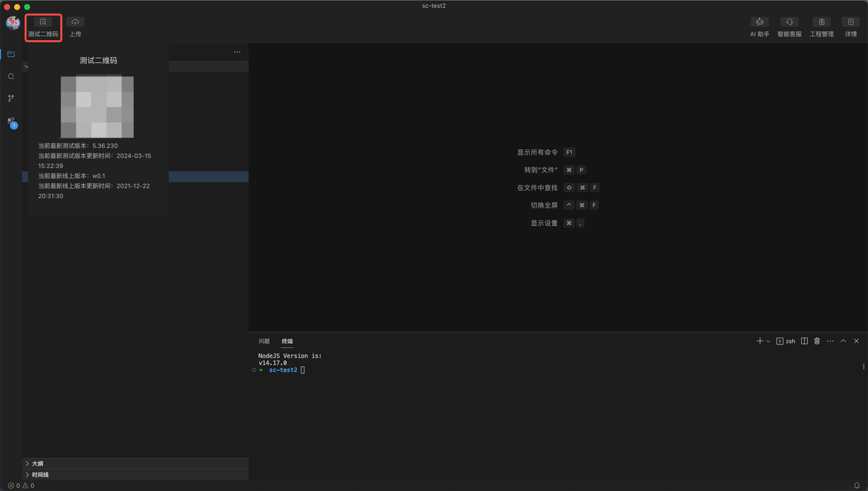Viewport: 868px width, 491px height.
Task: Open the new terminal profile dropdown arrow
Action: [768, 341]
